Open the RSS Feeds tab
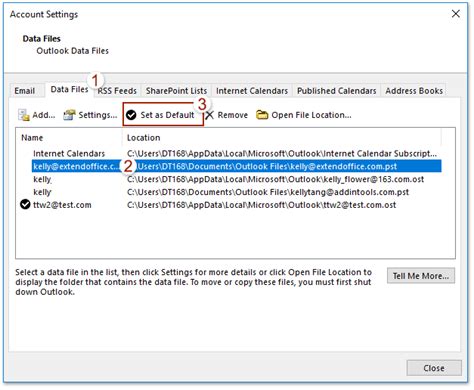Viewport: 474px width, 390px height. pyautogui.click(x=117, y=91)
